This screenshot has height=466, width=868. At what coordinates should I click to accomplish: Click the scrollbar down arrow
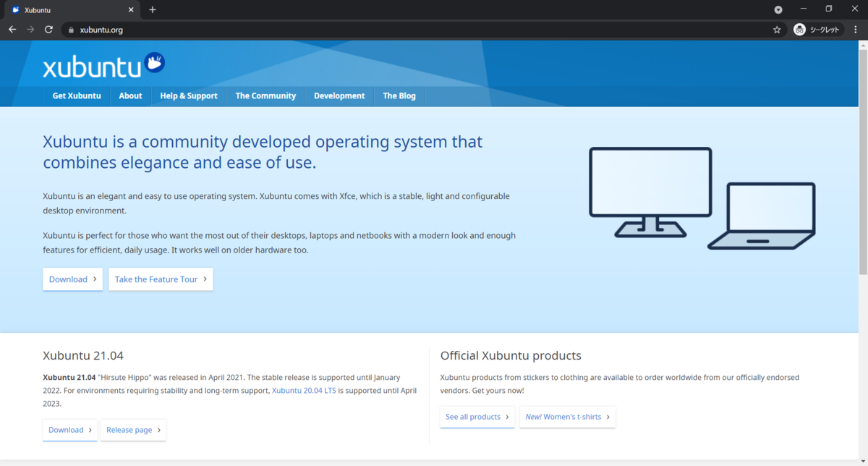pyautogui.click(x=863, y=462)
